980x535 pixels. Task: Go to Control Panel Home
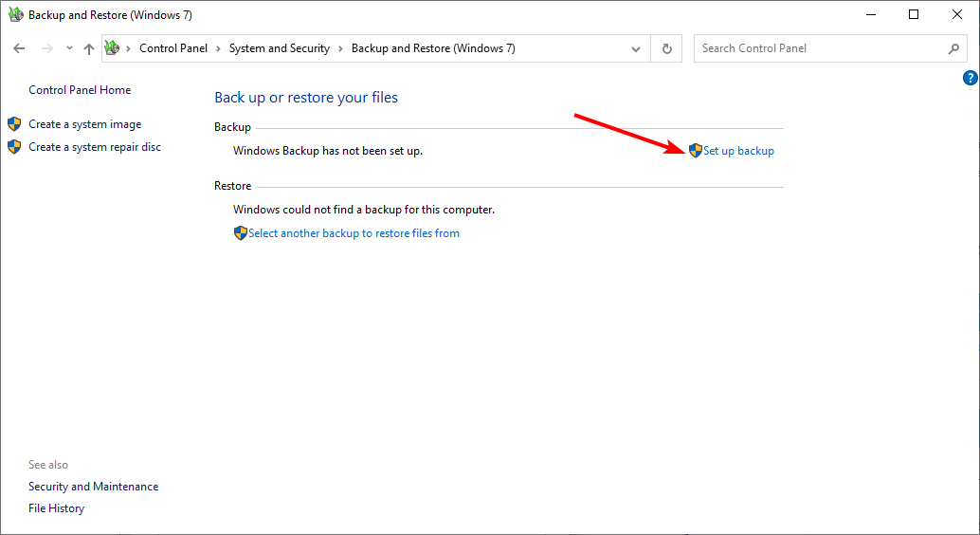(80, 90)
